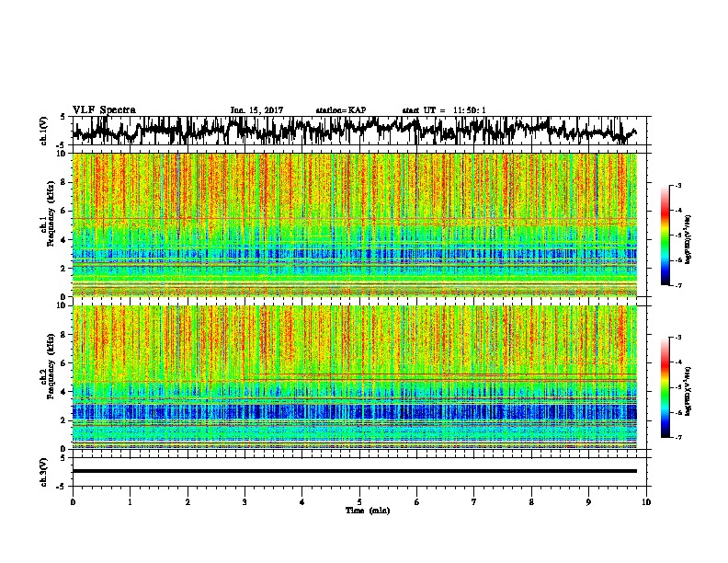728x563 pixels.
Task: Click the "-7" tick on ch.1 color bar
Action: (x=677, y=286)
